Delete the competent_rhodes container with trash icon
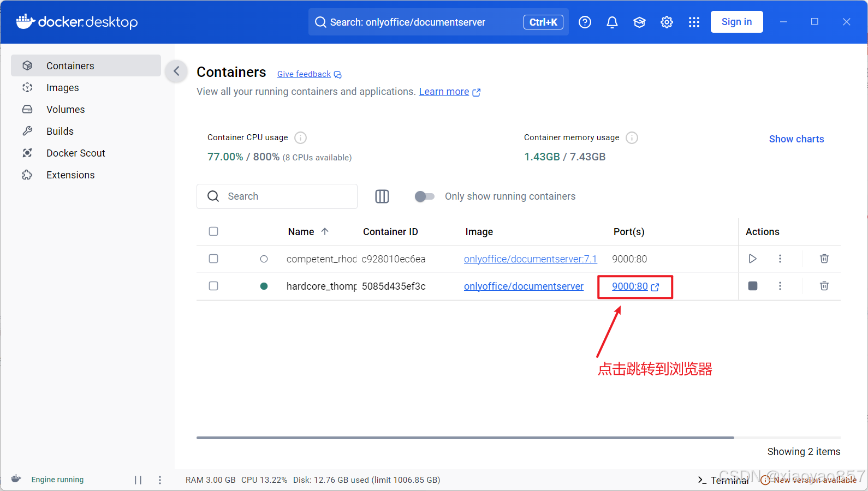The image size is (868, 491). click(x=824, y=259)
